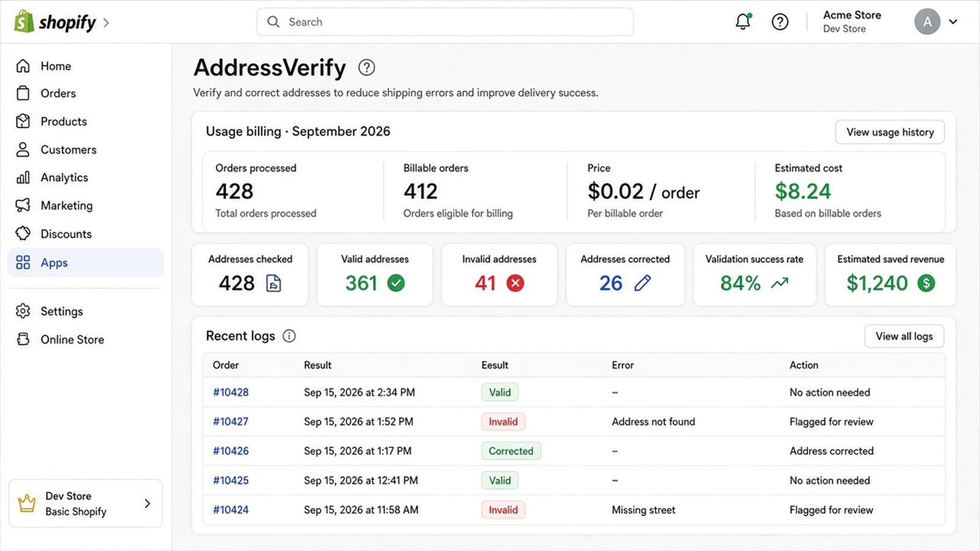
Task: Click the Error column header
Action: [x=623, y=365]
